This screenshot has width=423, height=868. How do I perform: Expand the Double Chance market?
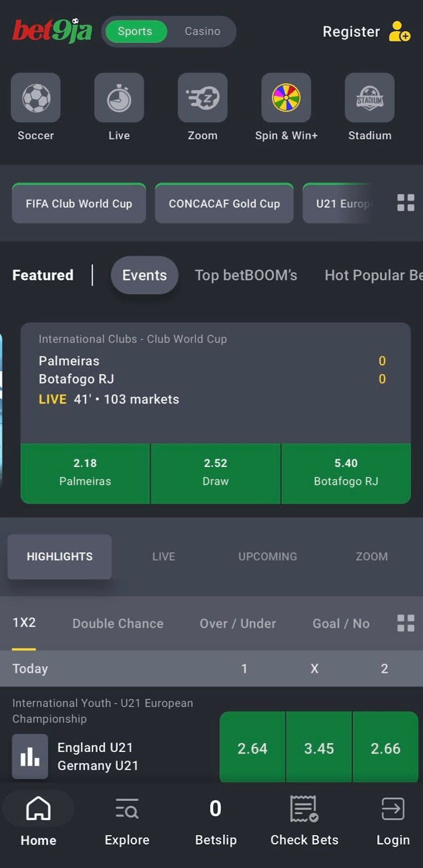117,624
